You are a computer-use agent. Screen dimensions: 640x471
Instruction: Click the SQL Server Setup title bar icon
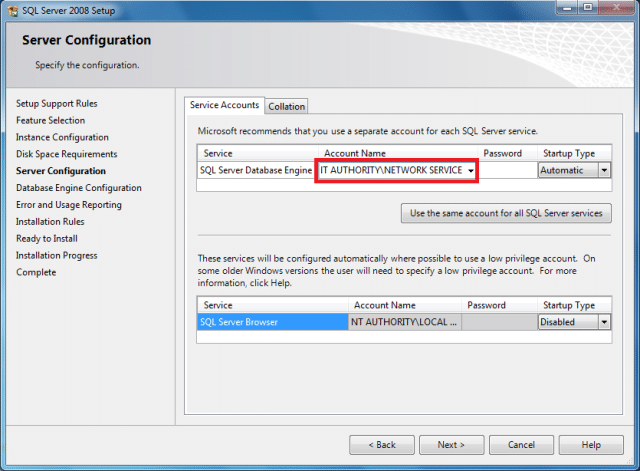pos(13,10)
